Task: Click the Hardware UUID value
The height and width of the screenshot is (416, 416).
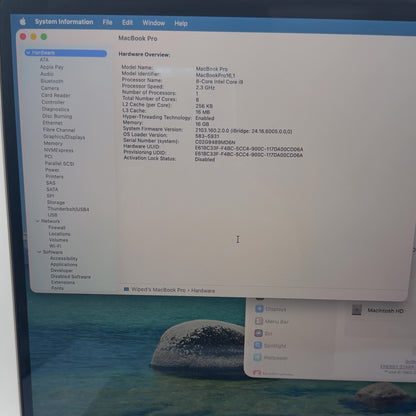Action: (249, 149)
